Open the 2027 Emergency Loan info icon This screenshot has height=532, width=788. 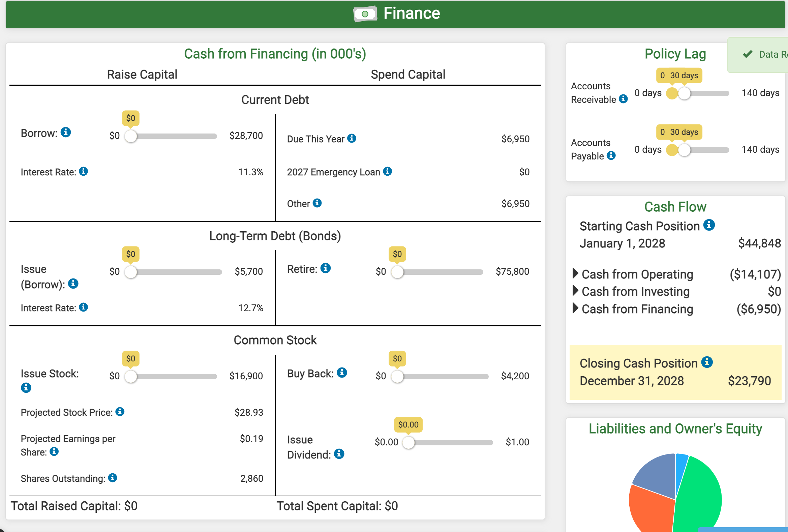point(388,172)
